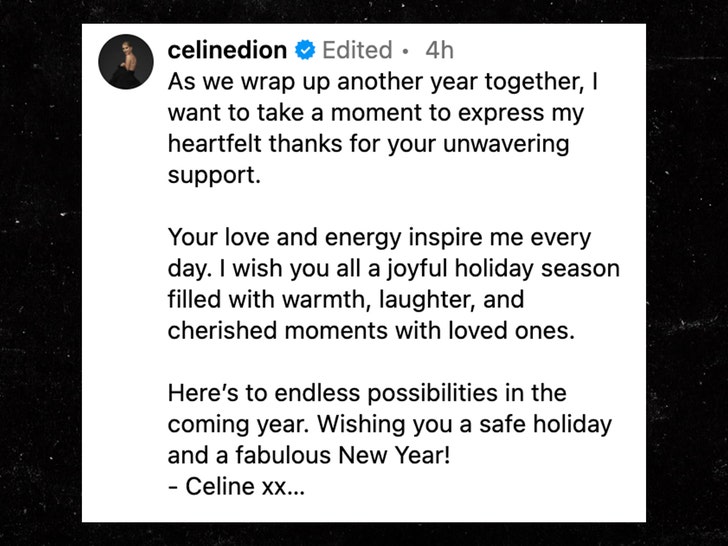This screenshot has height=546, width=728.
Task: Open the celinedion username link
Action: pyautogui.click(x=226, y=51)
